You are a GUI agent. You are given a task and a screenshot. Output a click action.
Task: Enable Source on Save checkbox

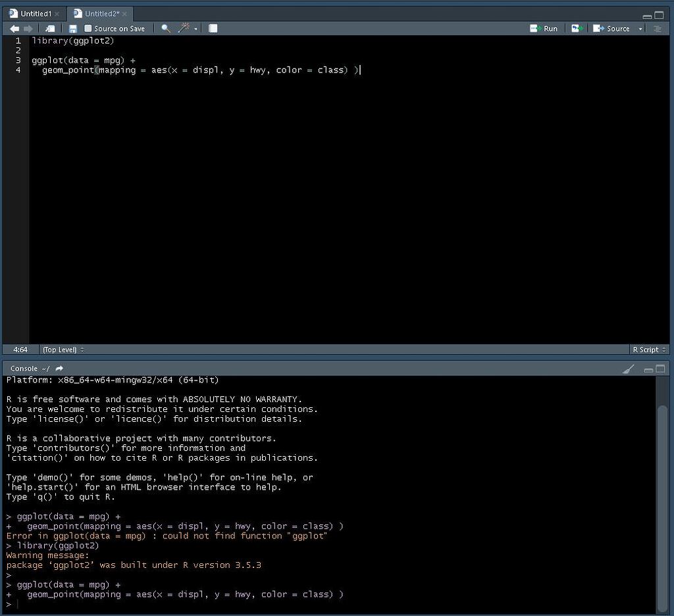pyautogui.click(x=88, y=28)
